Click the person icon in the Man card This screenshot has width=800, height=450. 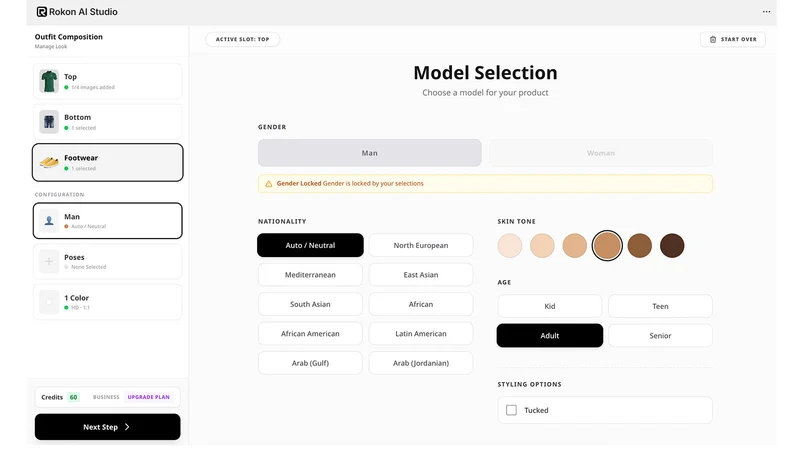pos(49,221)
